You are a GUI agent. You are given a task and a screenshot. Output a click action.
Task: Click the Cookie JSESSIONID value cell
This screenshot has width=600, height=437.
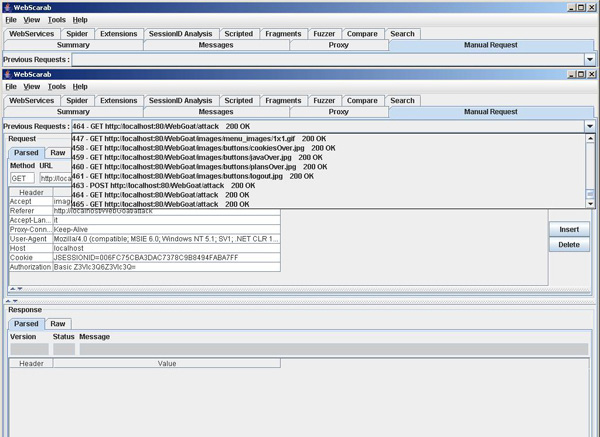[x=166, y=258]
